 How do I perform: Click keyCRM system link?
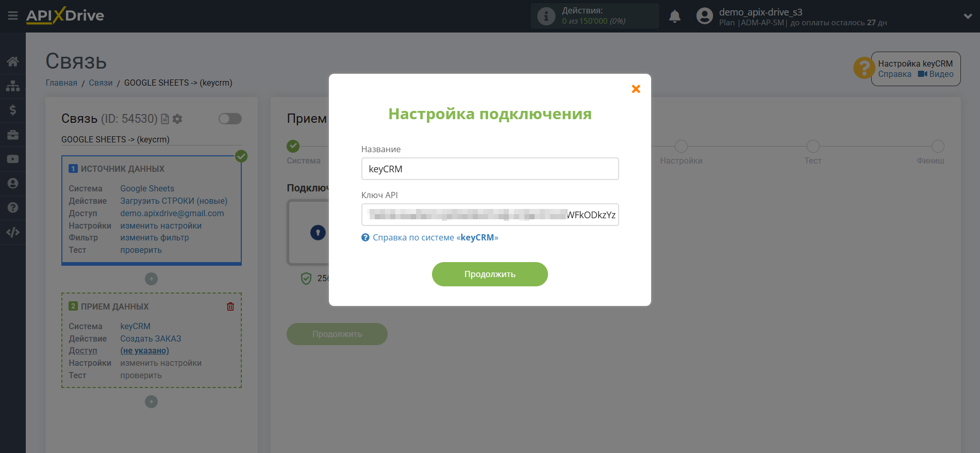pyautogui.click(x=135, y=326)
